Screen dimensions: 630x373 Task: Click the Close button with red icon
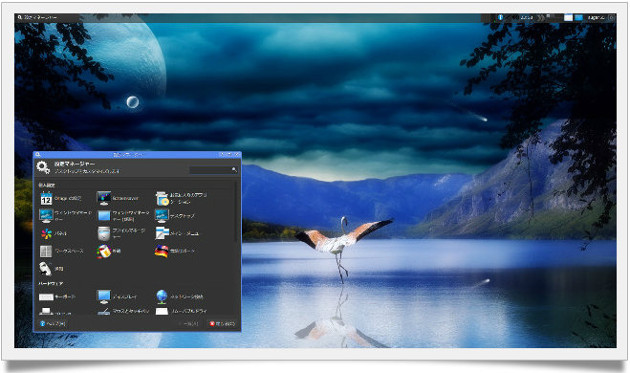click(x=222, y=324)
